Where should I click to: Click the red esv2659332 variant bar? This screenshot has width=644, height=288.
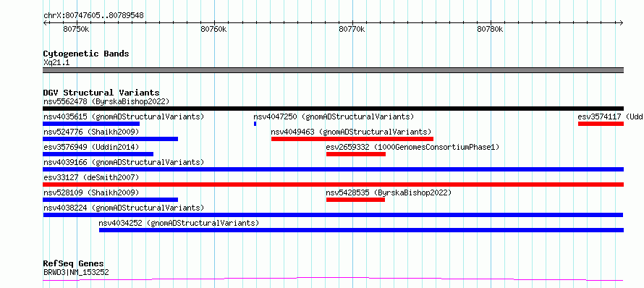pyautogui.click(x=356, y=154)
